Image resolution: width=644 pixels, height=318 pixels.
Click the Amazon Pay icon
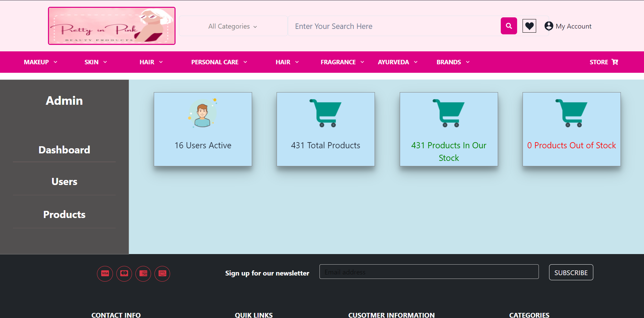(x=162, y=273)
